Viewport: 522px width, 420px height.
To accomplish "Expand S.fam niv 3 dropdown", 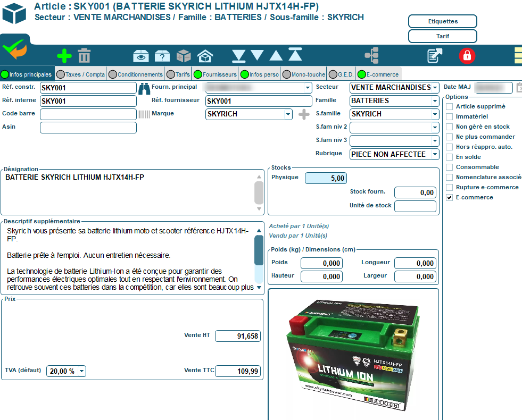I will 435,141.
